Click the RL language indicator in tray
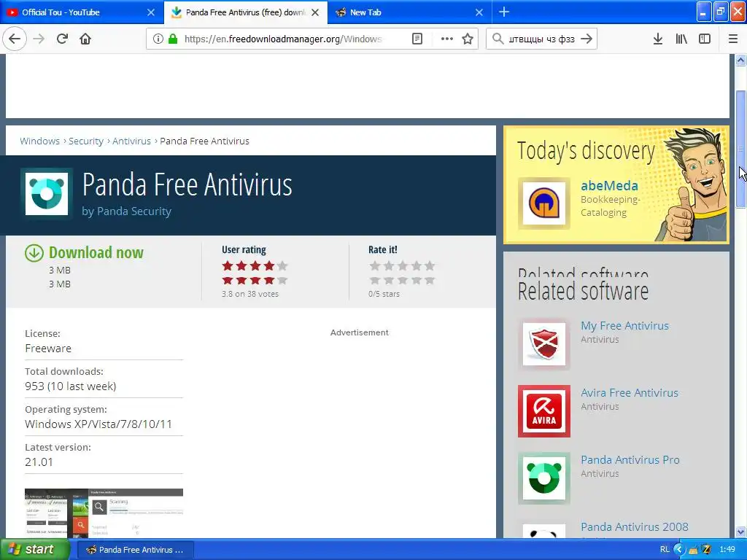Viewport: 747px width, 560px height. coord(665,550)
